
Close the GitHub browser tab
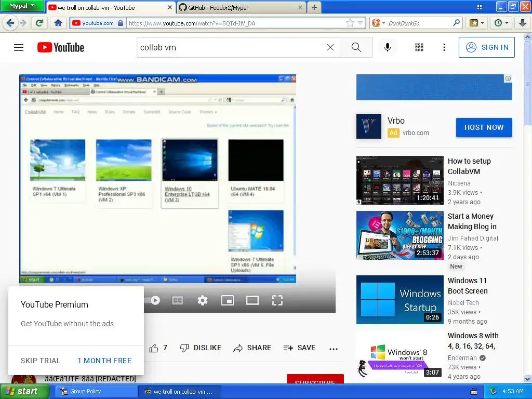pyautogui.click(x=300, y=7)
